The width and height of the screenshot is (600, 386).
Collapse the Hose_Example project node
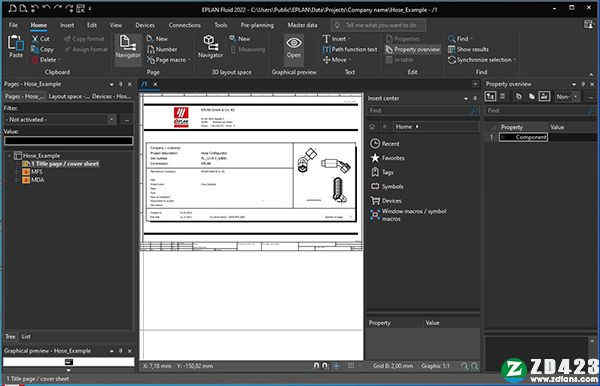[9, 155]
